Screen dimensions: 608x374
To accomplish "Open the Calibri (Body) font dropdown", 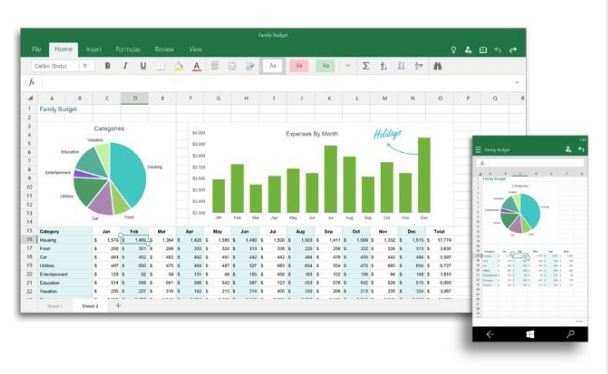I will (55, 66).
